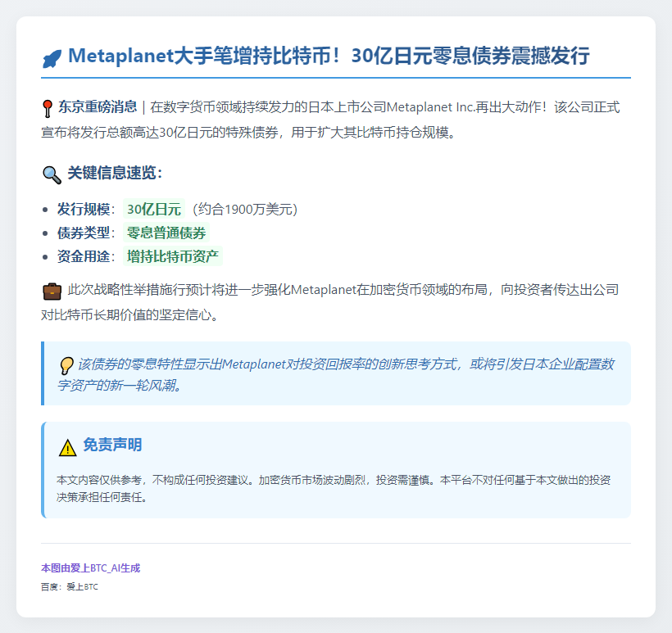Click the green tag 零息普通债券
672x633 pixels.
click(x=166, y=233)
